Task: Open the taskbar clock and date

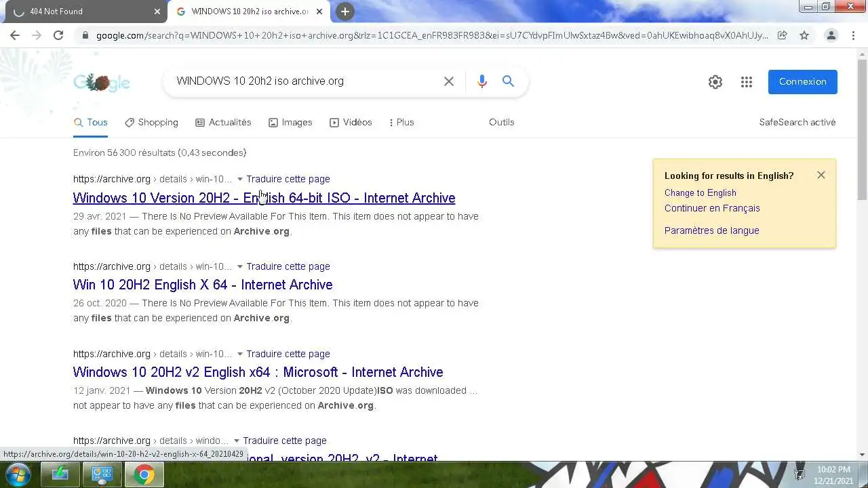Action: [x=833, y=475]
